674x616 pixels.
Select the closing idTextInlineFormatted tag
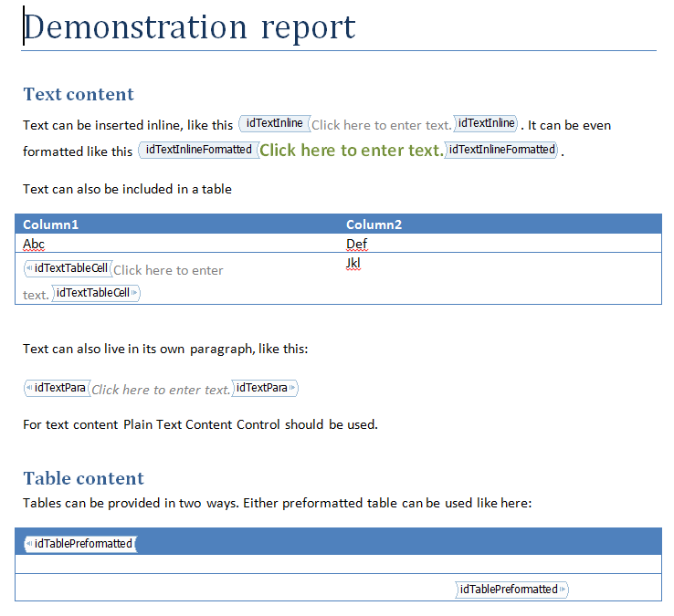(x=501, y=150)
